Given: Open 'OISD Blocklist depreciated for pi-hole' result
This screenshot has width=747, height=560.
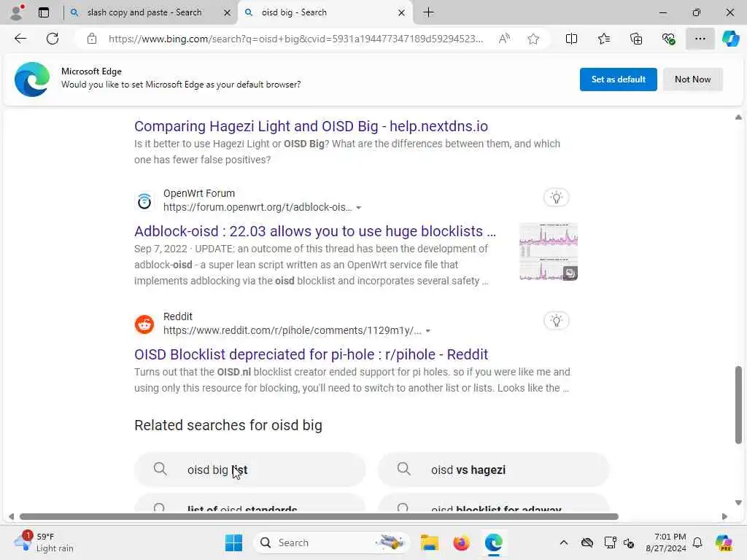Looking at the screenshot, I should click(311, 354).
